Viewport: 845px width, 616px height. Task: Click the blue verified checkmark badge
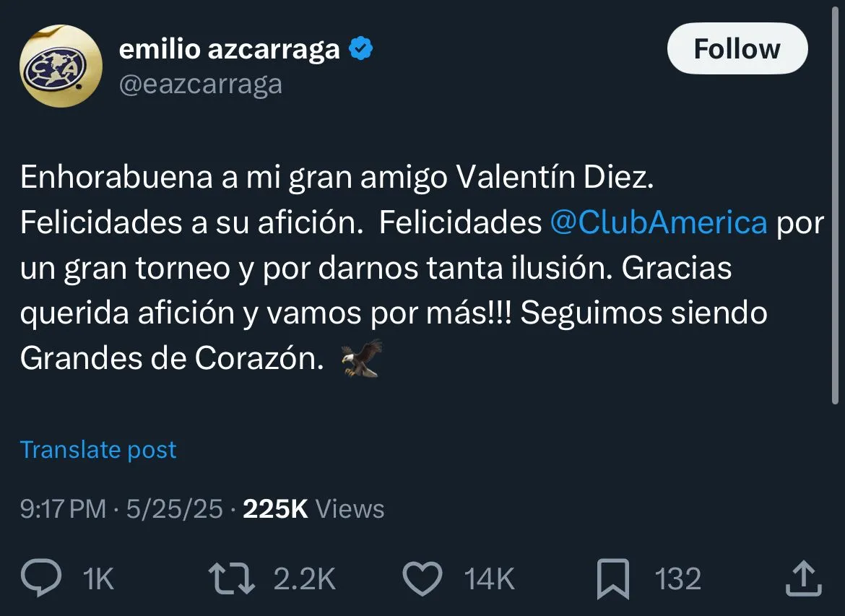tap(360, 49)
